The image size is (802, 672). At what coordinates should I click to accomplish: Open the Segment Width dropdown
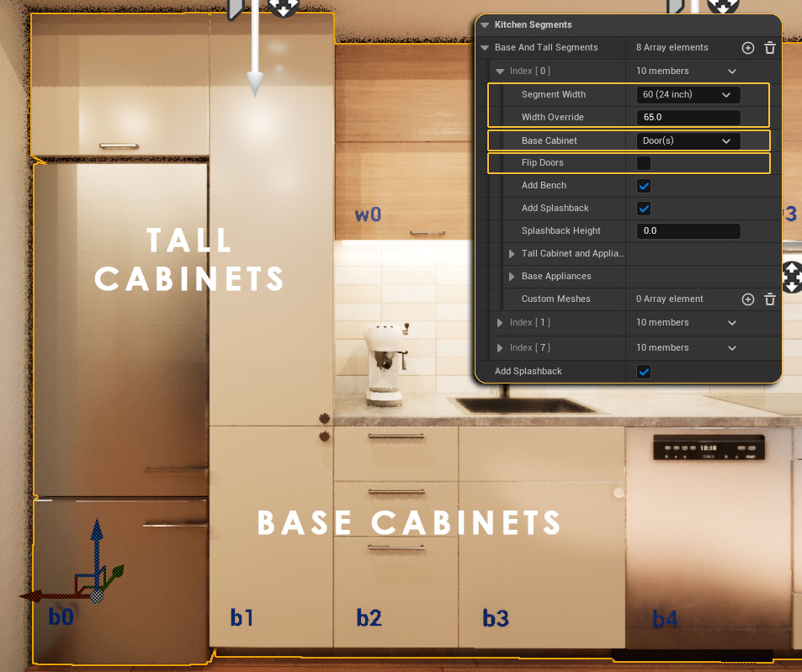(688, 94)
